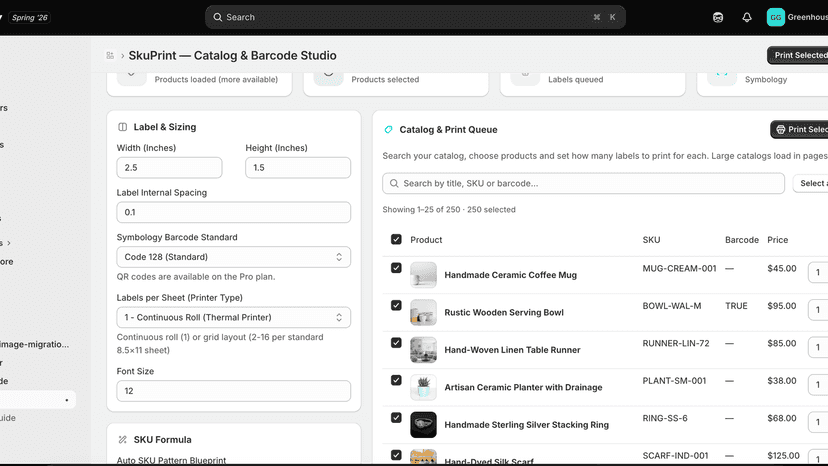Click quantity field for Serving Bowl row

818,310
